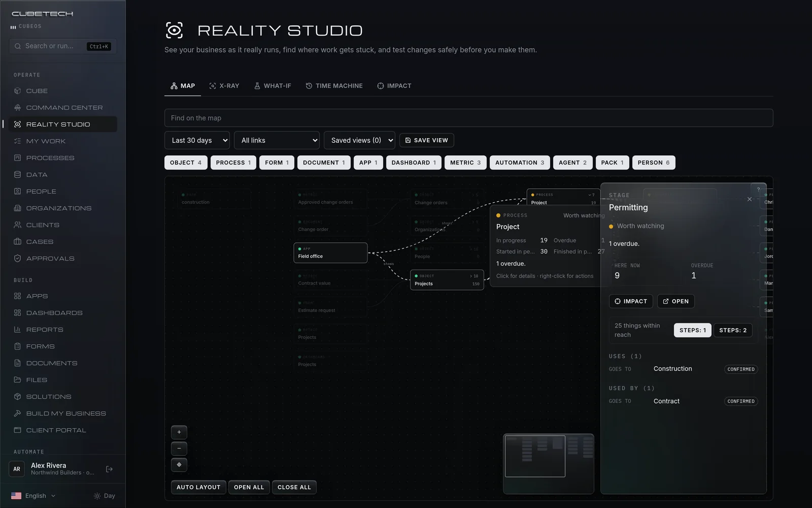The image size is (812, 508).
Task: Expand the Projects object node chevron
Action: coord(474,276)
